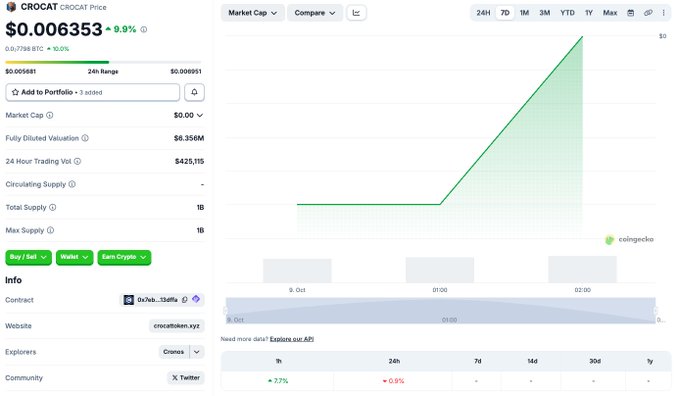Screen dimensions: 679x396
Task: Open the Market Cap chart dropdown
Action: click(x=253, y=13)
